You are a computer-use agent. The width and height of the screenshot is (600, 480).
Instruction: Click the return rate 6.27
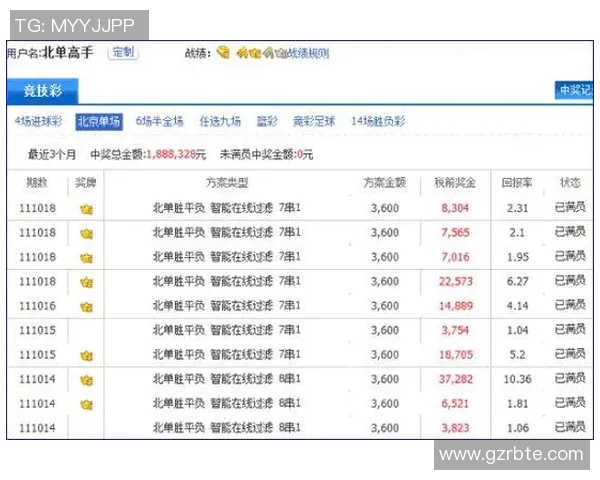(x=517, y=282)
